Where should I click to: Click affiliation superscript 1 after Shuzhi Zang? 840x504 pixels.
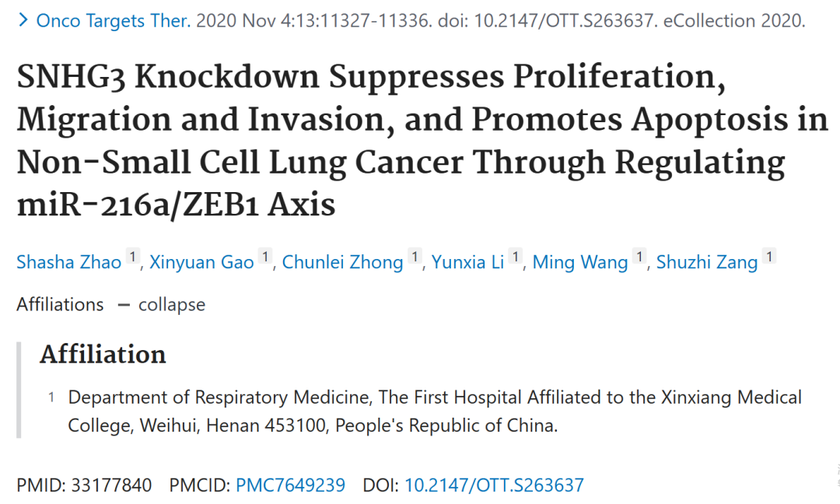[x=768, y=257]
